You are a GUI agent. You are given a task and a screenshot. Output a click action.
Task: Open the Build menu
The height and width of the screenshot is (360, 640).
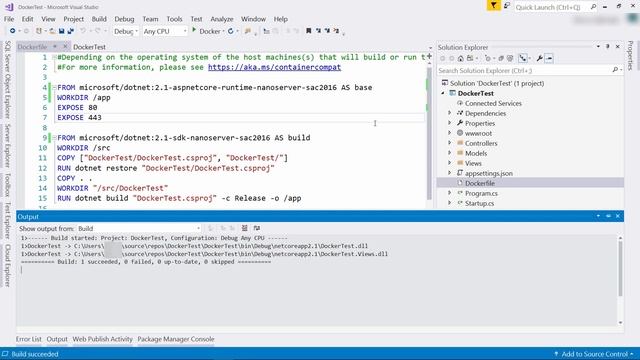pyautogui.click(x=99, y=19)
